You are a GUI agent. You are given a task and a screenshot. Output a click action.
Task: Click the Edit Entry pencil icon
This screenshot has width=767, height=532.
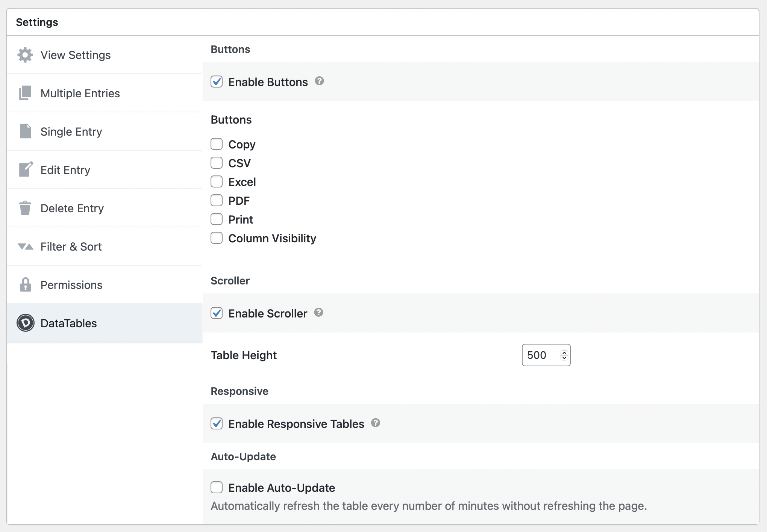click(x=26, y=170)
